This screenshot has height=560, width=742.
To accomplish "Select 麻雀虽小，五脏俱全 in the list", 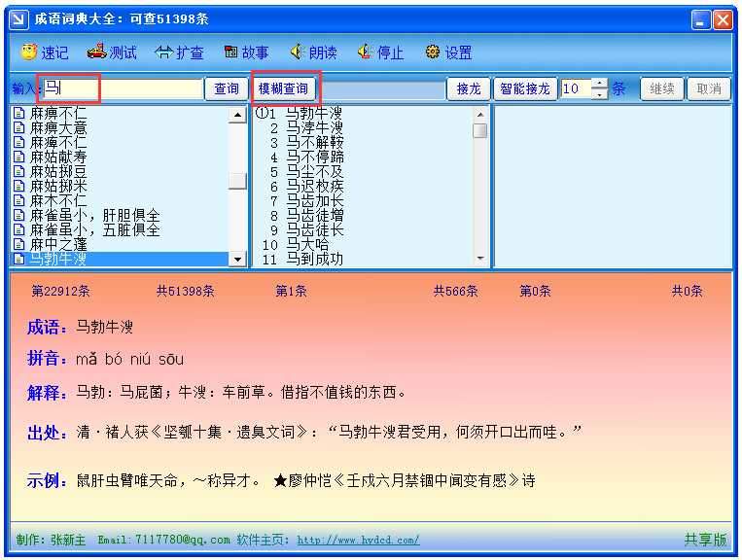I will pyautogui.click(x=94, y=229).
